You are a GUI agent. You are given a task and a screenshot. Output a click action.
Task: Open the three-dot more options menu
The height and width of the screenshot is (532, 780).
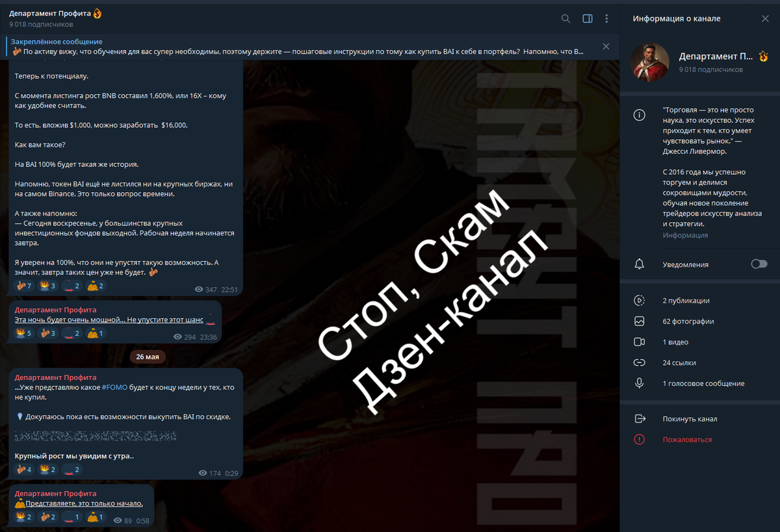606,19
